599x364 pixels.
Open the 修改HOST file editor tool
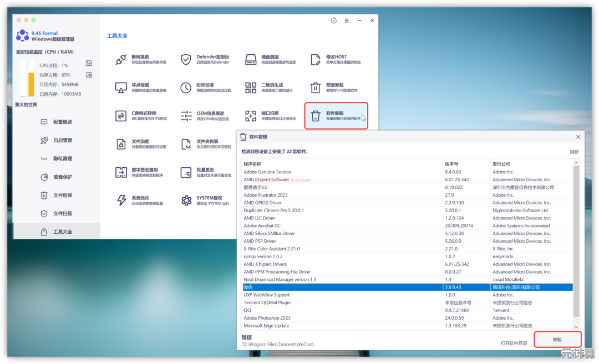click(336, 59)
